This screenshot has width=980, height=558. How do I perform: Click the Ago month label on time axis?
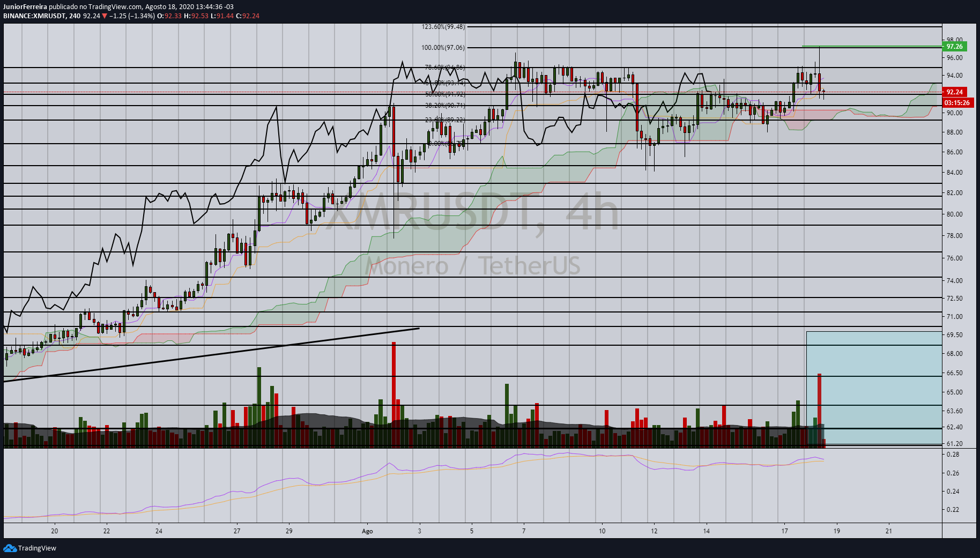point(367,531)
